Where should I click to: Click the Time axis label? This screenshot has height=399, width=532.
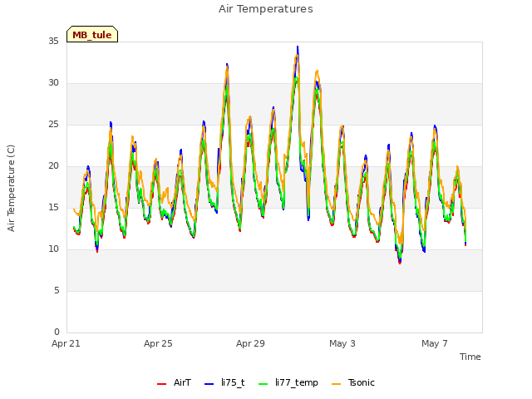470,357
